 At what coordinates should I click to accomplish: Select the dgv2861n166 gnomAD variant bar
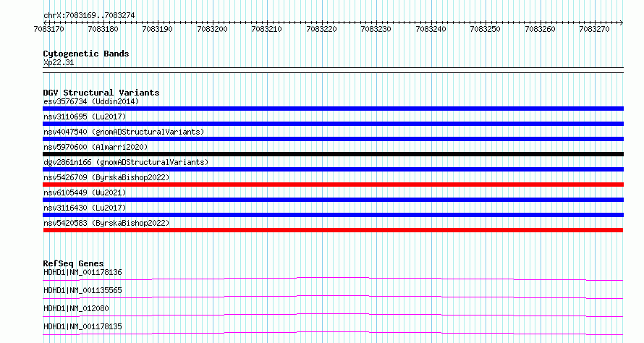point(333,169)
